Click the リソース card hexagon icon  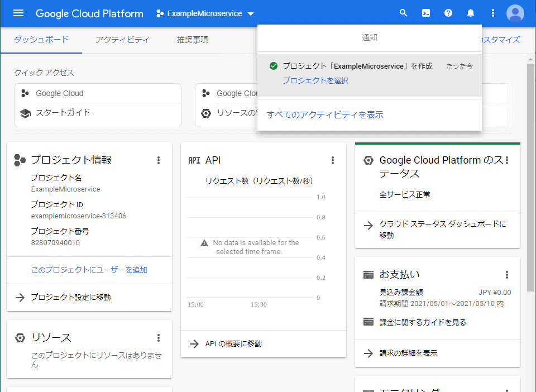(20, 338)
